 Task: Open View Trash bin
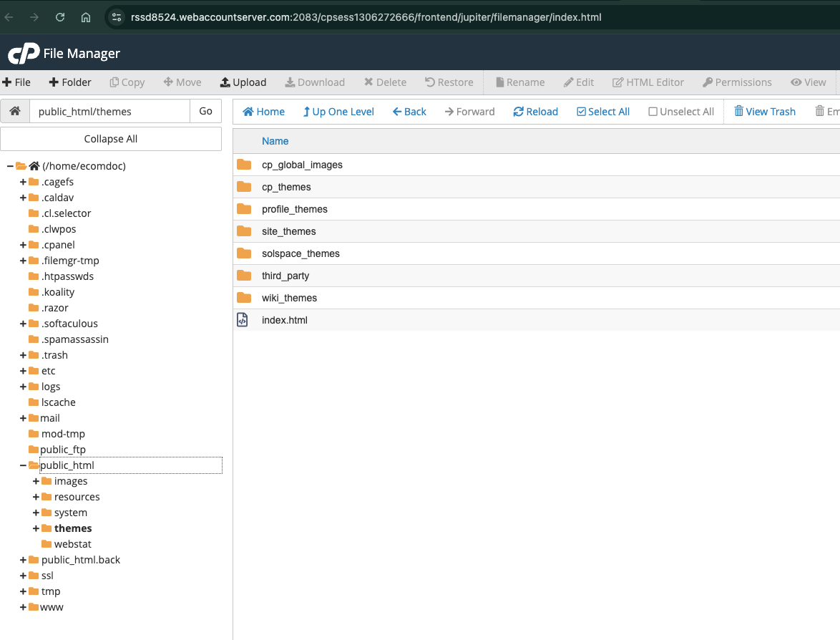[764, 112]
